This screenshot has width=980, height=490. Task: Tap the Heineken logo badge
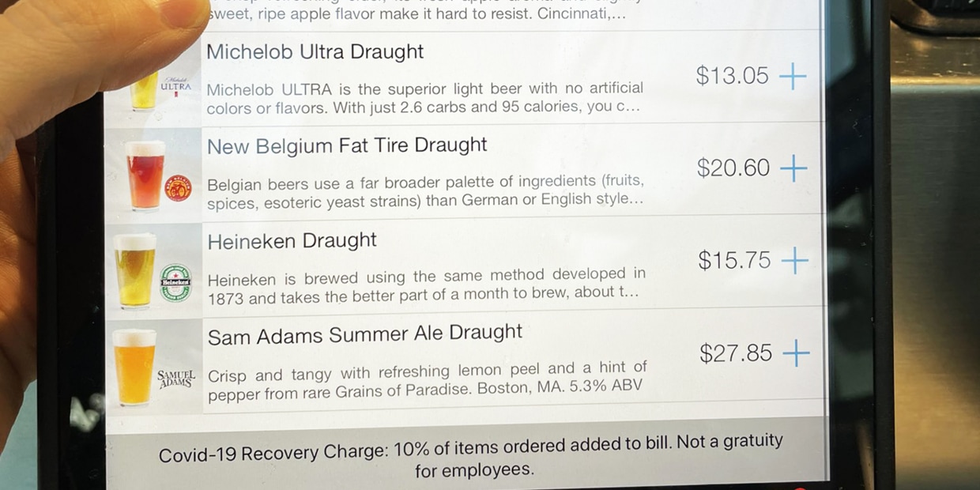pos(175,282)
